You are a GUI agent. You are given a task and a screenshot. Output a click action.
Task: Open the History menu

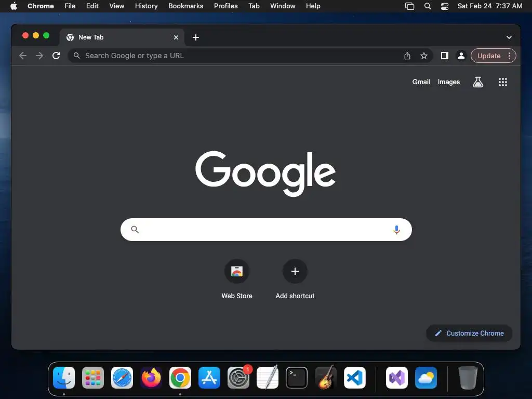[146, 6]
